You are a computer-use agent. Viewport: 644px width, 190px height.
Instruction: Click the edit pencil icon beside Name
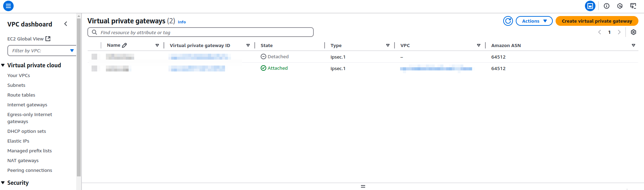125,45
